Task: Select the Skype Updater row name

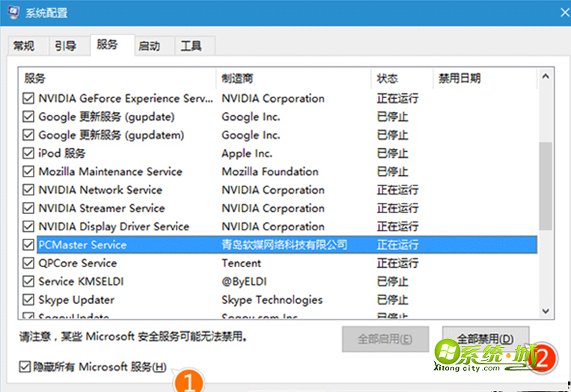Action: pyautogui.click(x=76, y=299)
